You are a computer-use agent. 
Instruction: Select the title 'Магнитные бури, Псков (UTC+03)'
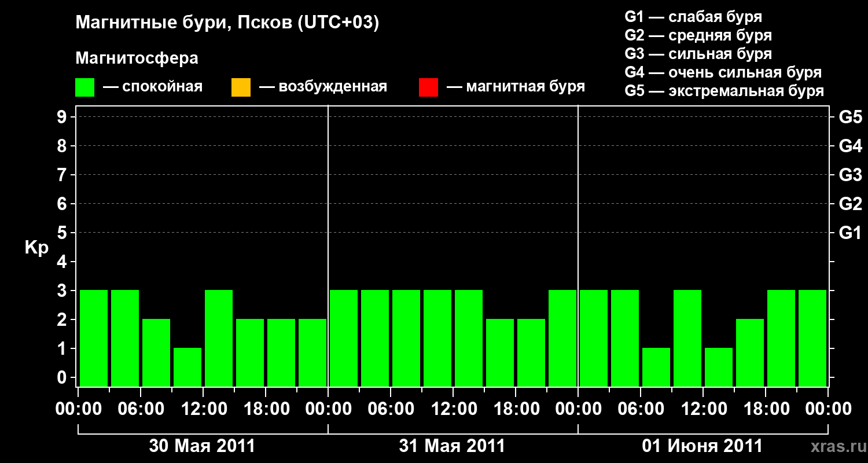point(227,23)
